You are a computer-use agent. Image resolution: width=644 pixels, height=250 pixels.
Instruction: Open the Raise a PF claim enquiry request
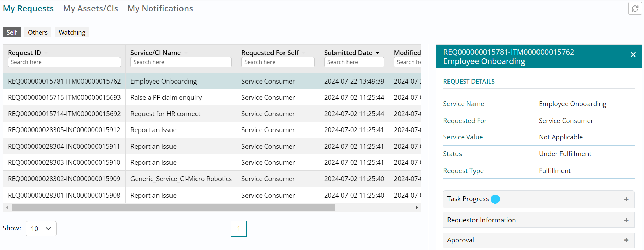[x=166, y=97]
